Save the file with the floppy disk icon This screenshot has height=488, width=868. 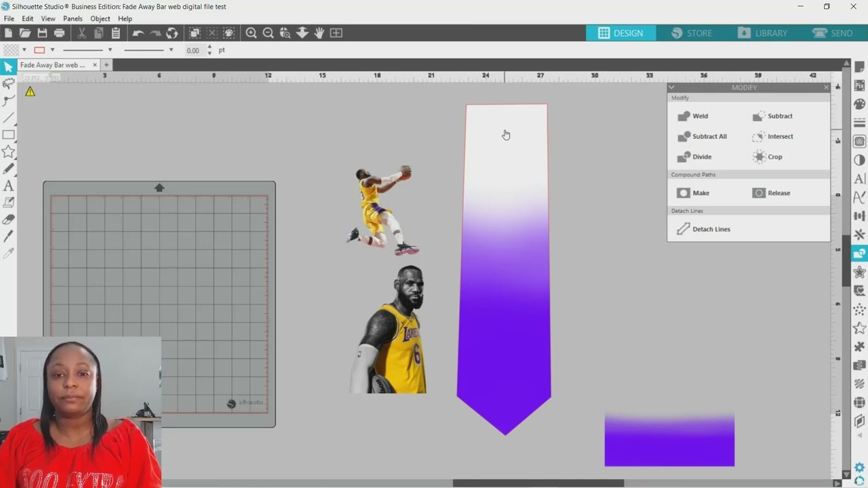click(42, 33)
